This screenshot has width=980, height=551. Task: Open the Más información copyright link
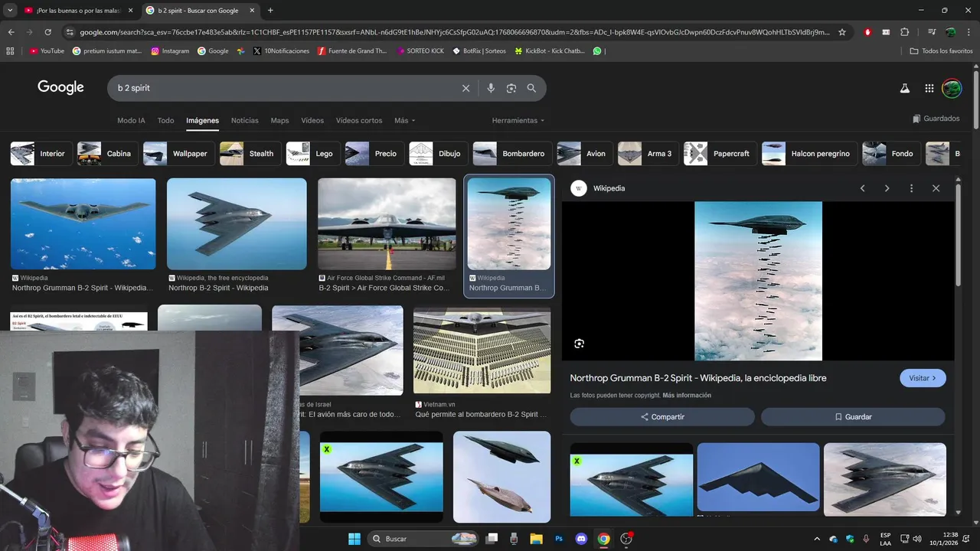pyautogui.click(x=687, y=396)
